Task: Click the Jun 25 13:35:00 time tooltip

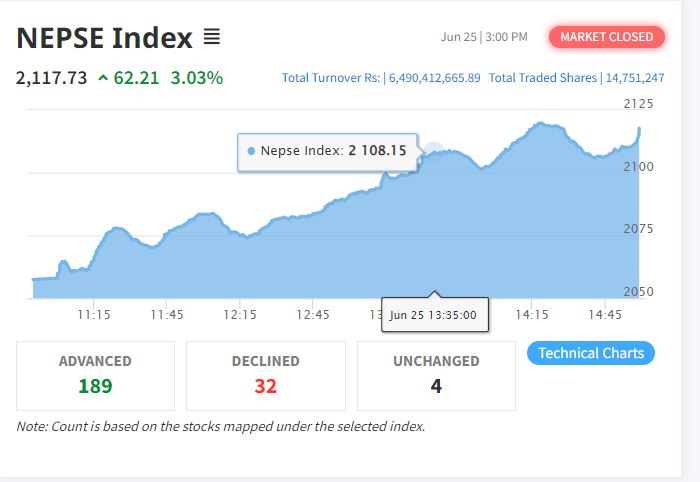Action: tap(435, 315)
